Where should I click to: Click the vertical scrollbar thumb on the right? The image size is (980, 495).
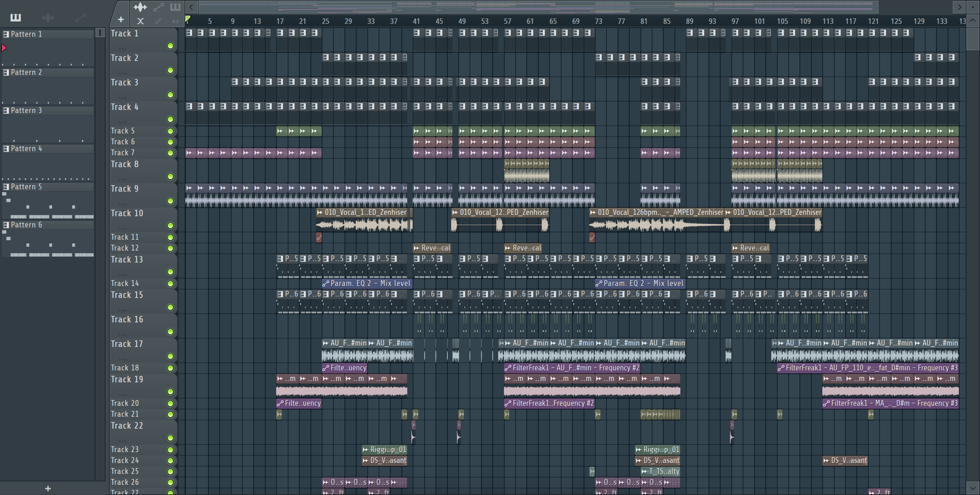click(x=973, y=38)
